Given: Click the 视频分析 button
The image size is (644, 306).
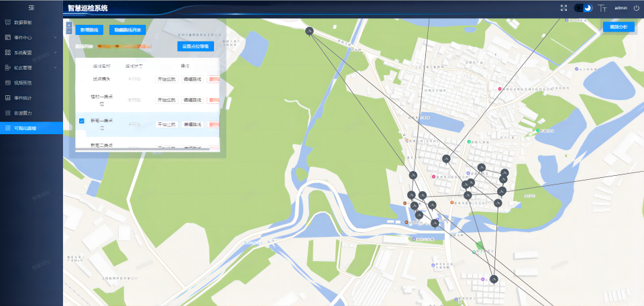Looking at the screenshot, I should point(619,27).
